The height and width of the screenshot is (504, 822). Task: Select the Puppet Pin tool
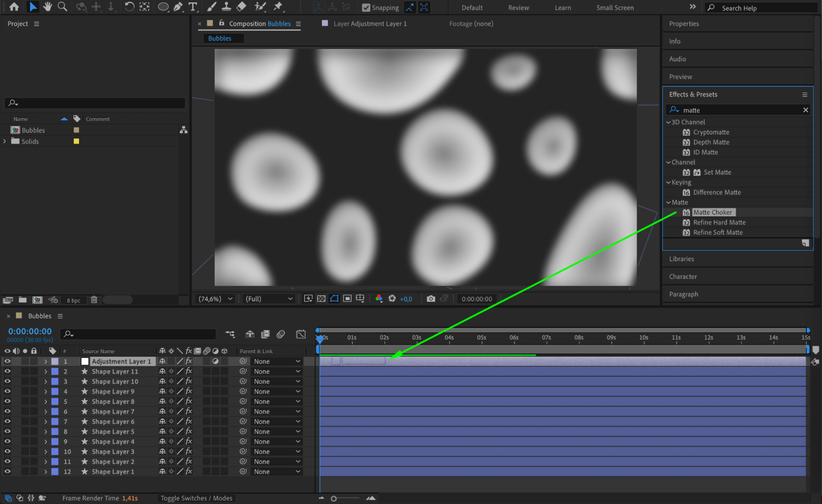pyautogui.click(x=278, y=7)
